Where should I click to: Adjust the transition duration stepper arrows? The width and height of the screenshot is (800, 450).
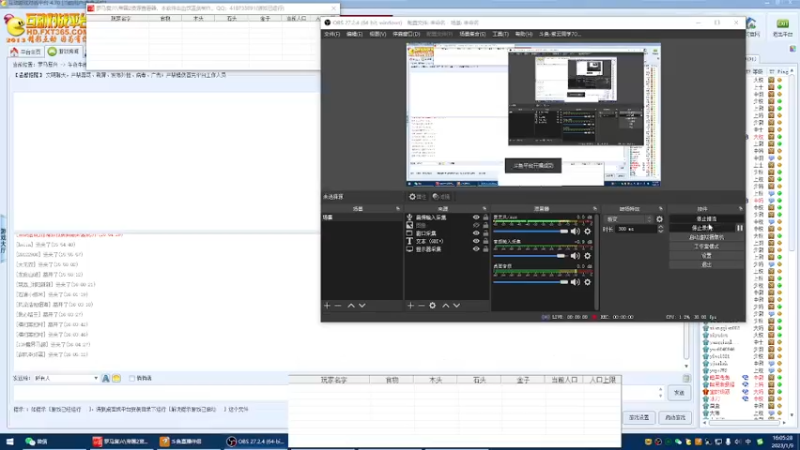(x=661, y=229)
